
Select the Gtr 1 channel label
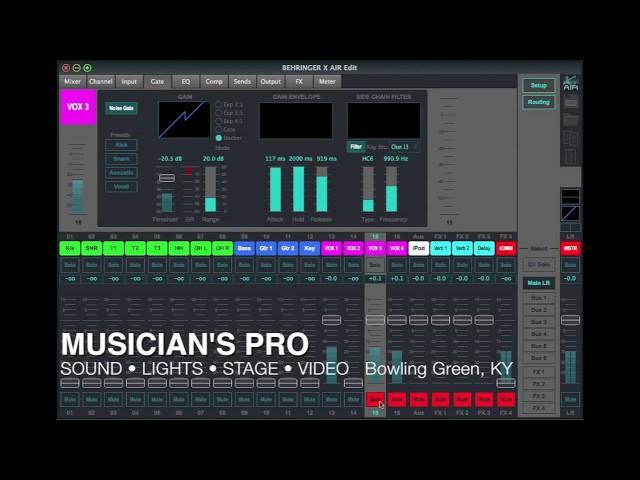coord(266,248)
